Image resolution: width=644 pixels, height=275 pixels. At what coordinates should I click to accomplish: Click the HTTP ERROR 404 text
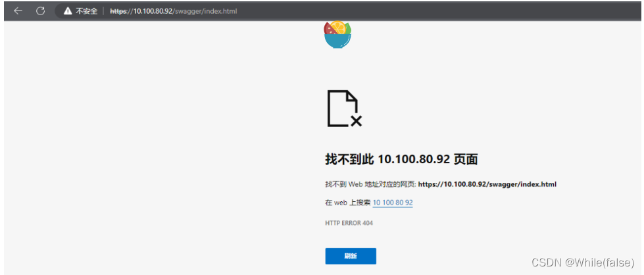(349, 223)
